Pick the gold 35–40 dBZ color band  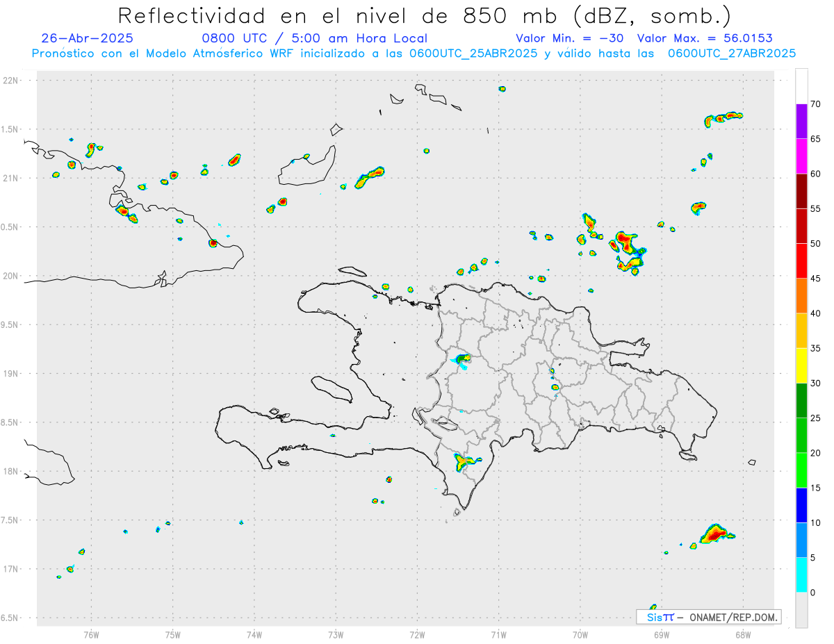tap(801, 331)
